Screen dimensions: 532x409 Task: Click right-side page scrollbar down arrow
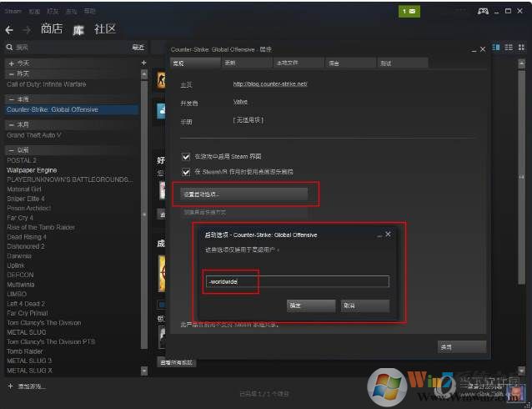[521, 371]
